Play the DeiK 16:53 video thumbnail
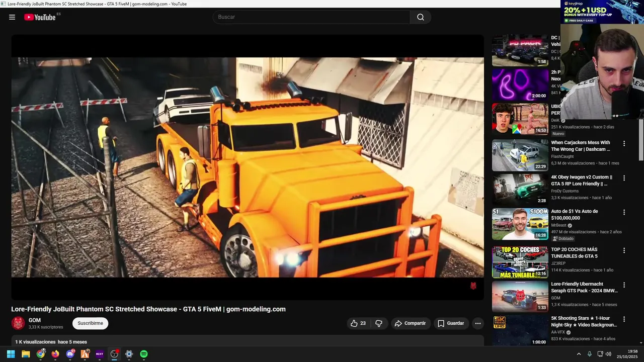 [x=520, y=119]
